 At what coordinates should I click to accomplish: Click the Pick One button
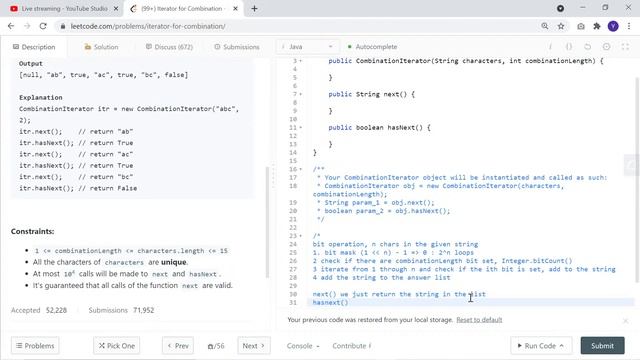117,346
